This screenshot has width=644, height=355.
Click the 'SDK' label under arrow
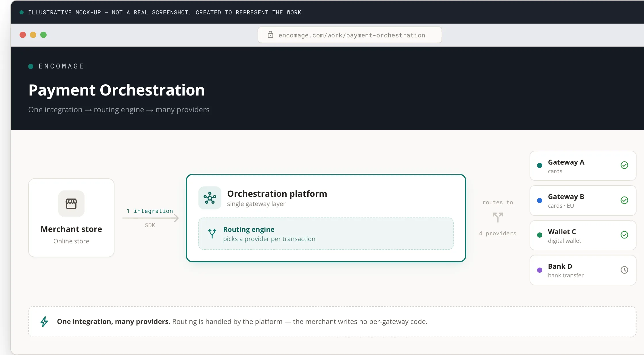(x=150, y=225)
